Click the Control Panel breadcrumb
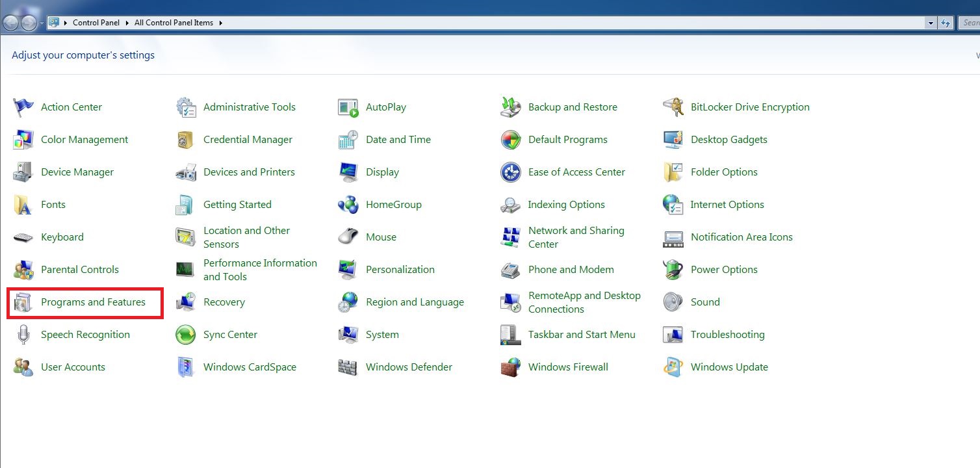Screen dimensions: 980x468 coord(96,23)
